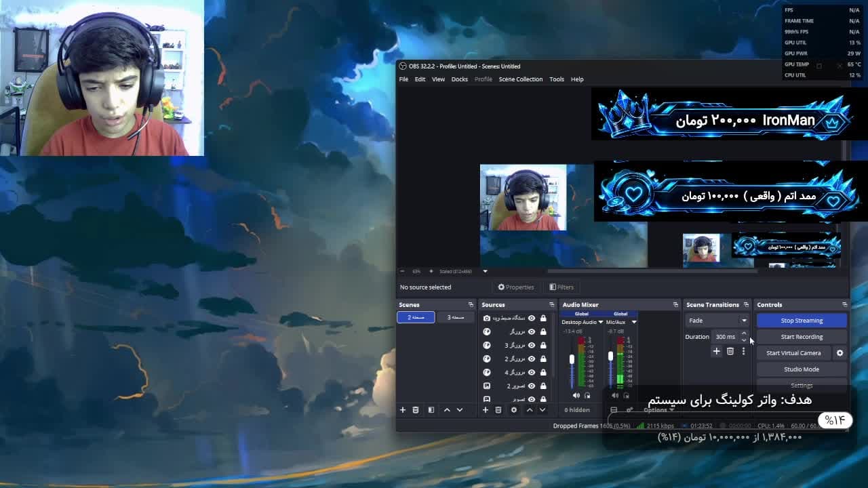Float the Scene Transitions dock
868x488 pixels.
pyautogui.click(x=746, y=305)
